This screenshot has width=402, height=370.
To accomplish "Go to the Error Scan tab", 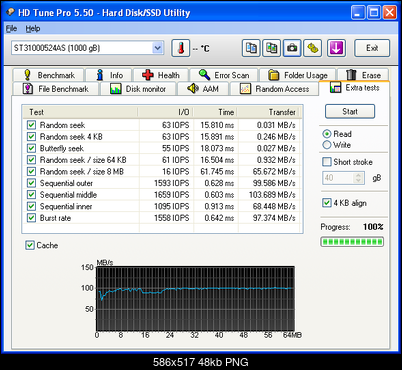I will point(224,75).
